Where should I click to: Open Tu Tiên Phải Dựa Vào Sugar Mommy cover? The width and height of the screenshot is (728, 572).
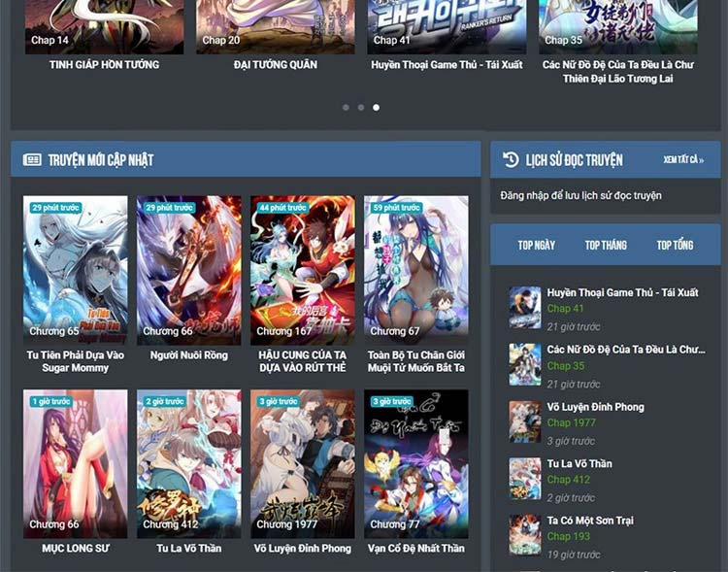(x=76, y=270)
